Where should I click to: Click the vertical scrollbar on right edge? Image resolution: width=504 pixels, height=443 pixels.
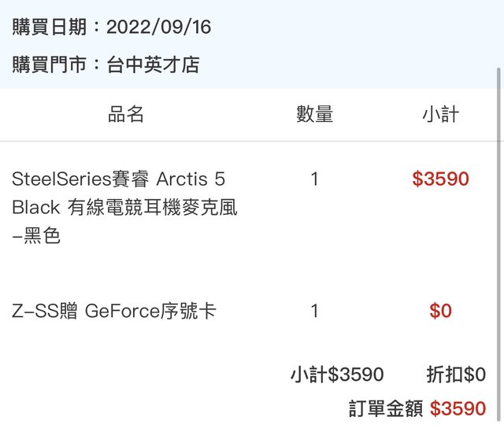(x=498, y=244)
